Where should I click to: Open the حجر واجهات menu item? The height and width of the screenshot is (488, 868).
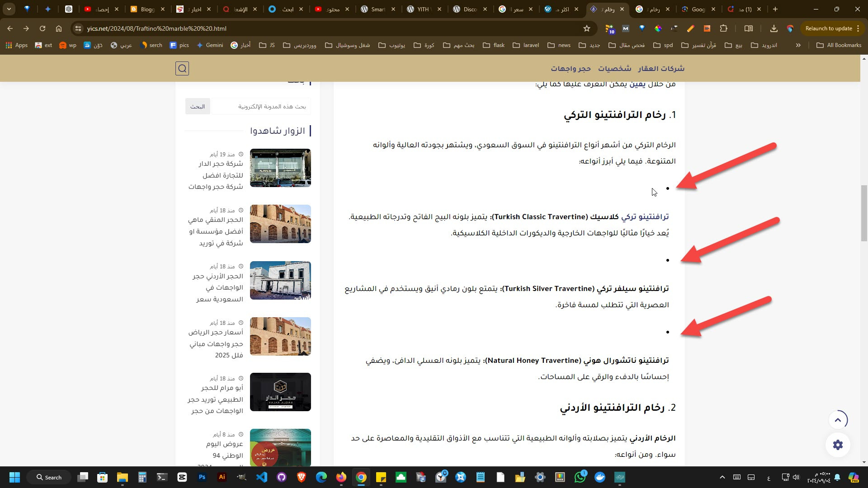click(571, 69)
